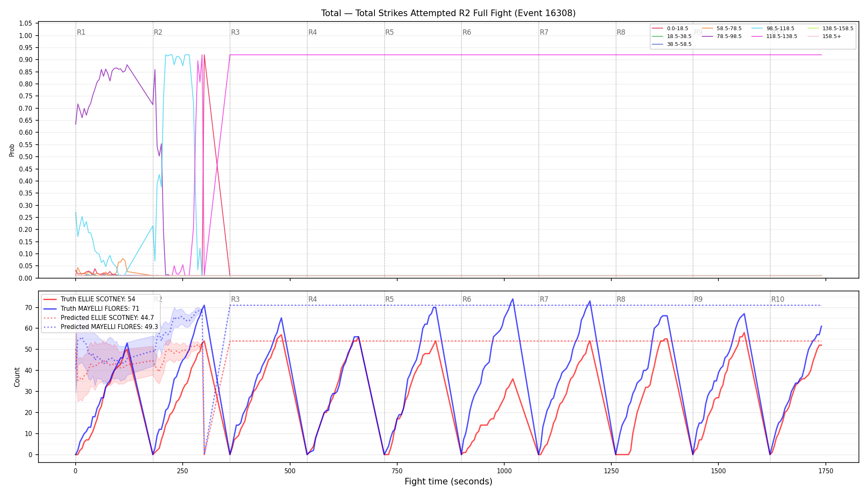The image size is (868, 496).
Task: Click the 0.00 tick on the Prob axis
Action: coord(26,278)
